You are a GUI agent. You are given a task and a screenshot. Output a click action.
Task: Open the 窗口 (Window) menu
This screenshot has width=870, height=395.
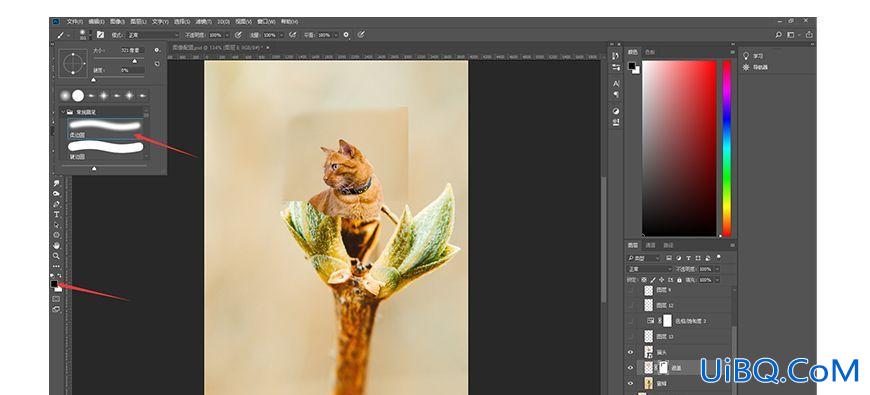coord(267,22)
